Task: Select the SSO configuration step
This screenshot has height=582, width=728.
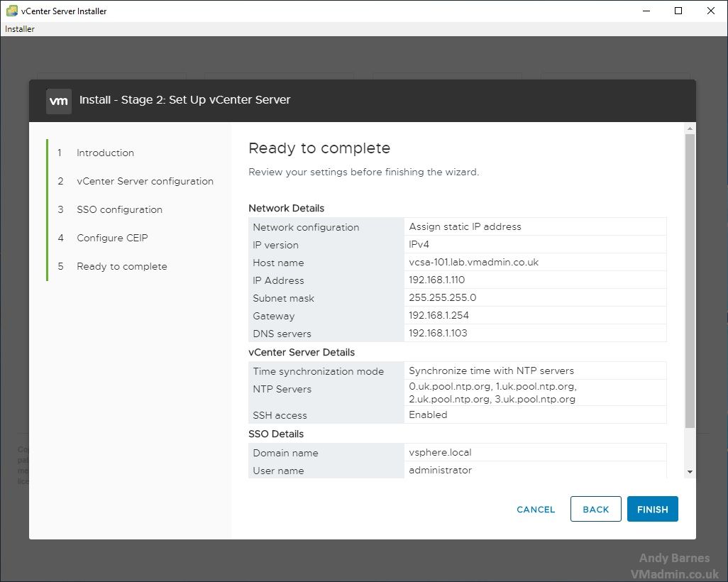Action: click(119, 209)
